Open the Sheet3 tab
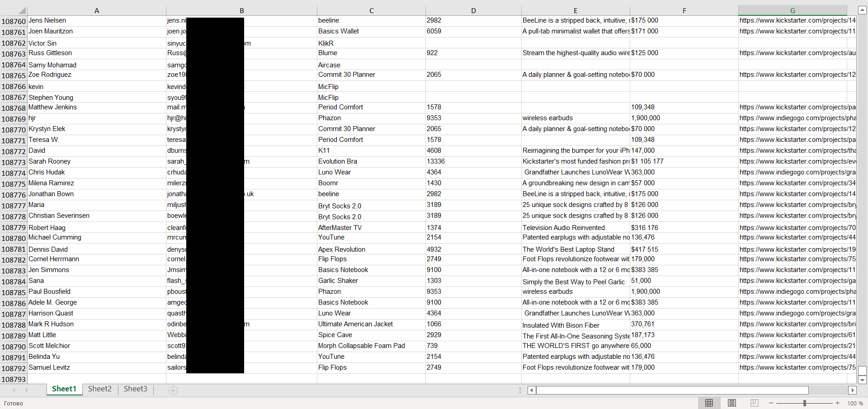The width and height of the screenshot is (868, 409). coord(135,389)
